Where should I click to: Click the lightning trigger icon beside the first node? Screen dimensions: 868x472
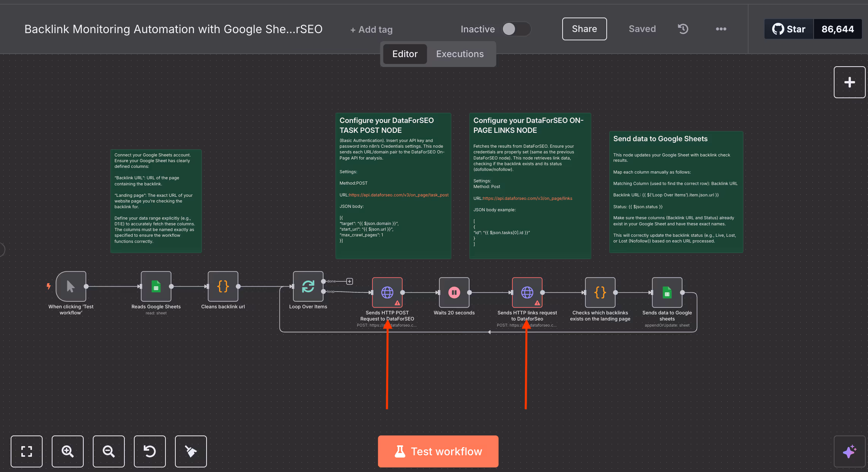49,286
